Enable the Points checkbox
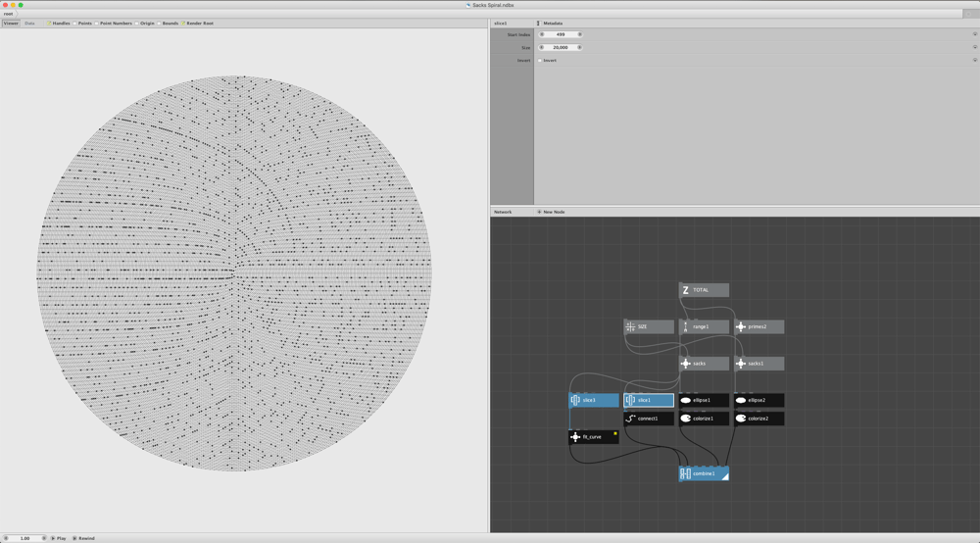The height and width of the screenshot is (543, 980). point(74,24)
